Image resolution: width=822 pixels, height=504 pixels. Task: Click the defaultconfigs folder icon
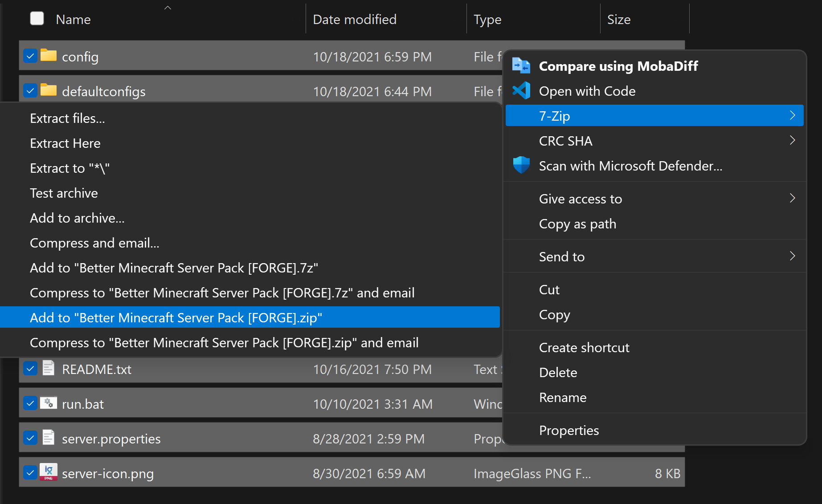tap(49, 90)
